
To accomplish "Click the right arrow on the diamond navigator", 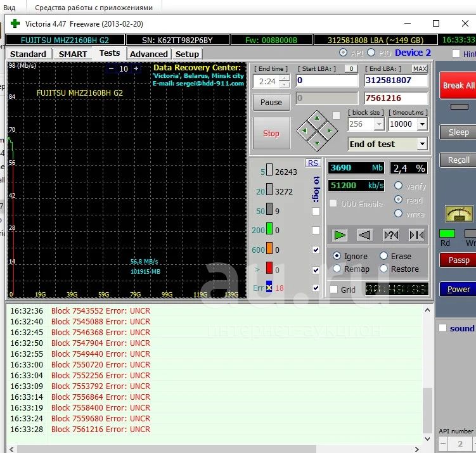I will pyautogui.click(x=330, y=131).
